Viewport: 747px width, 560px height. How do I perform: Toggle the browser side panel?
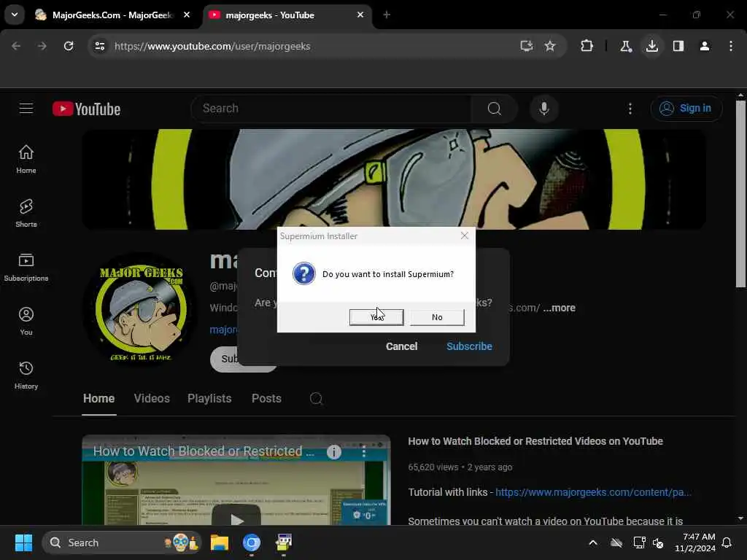click(x=678, y=46)
